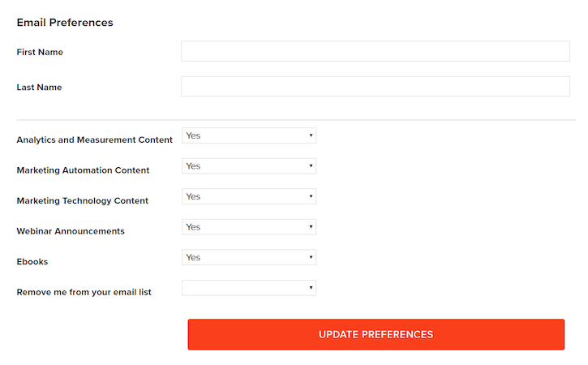Expand the empty 'Remove me from your email list' dropdown
Screen dimensions: 588x365
click(x=248, y=288)
